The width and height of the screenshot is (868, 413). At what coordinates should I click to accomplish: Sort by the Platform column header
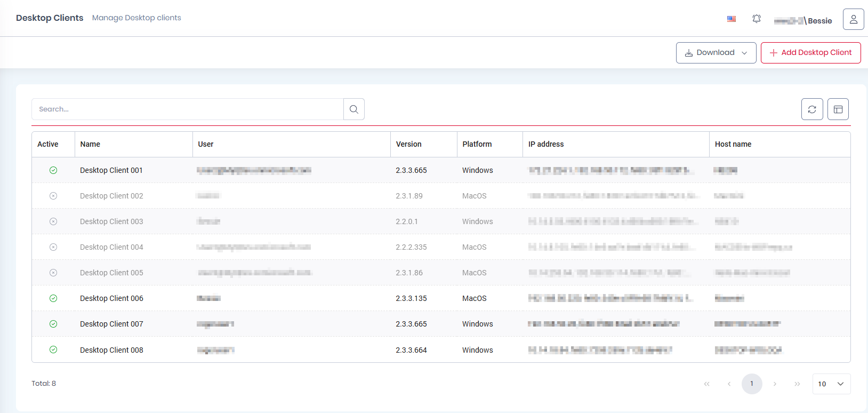click(x=477, y=144)
